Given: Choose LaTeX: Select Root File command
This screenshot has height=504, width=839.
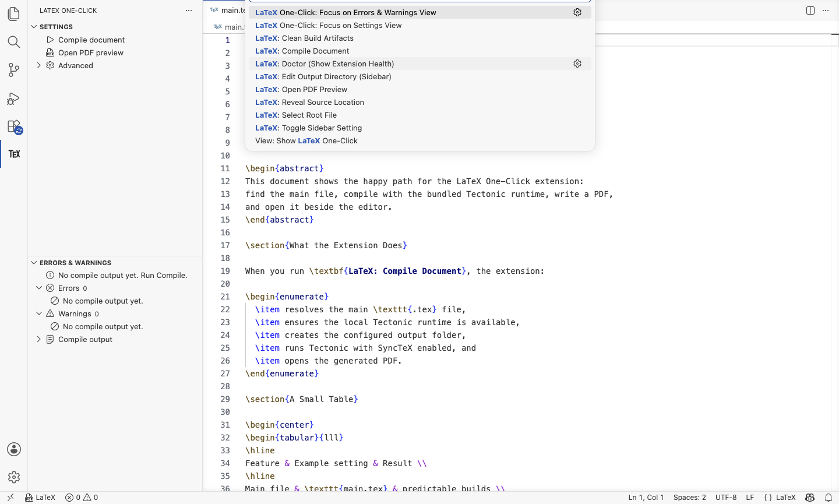Looking at the screenshot, I should (x=420, y=115).
